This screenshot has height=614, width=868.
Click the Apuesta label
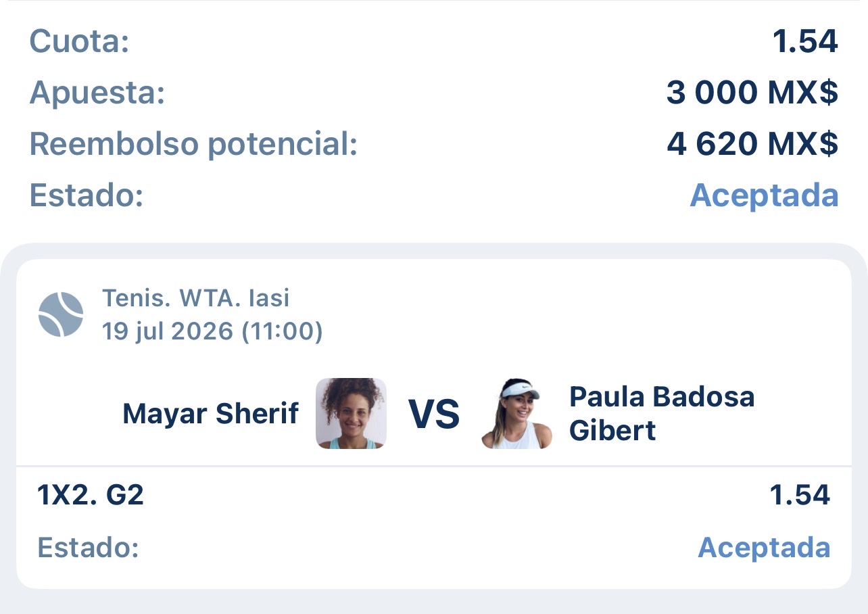[x=97, y=93]
